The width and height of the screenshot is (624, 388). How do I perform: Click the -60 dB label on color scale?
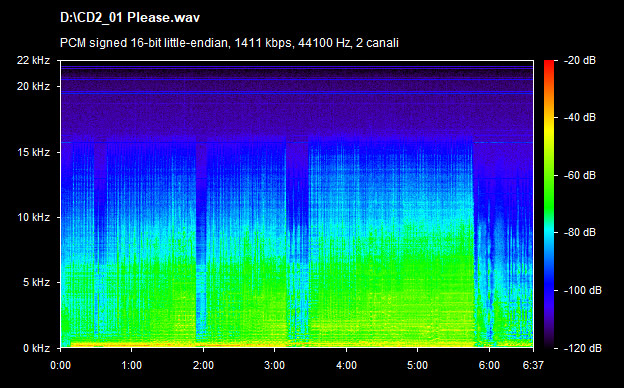tap(580, 175)
